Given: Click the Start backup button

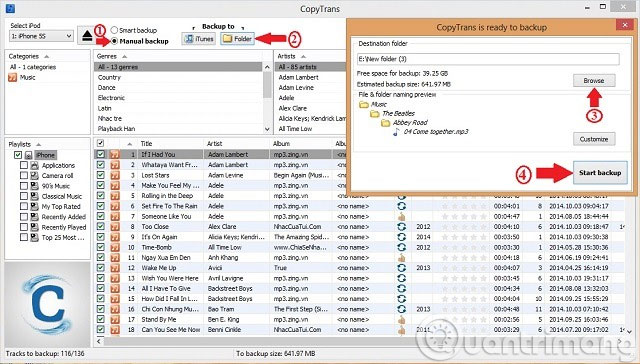Looking at the screenshot, I should pos(600,173).
